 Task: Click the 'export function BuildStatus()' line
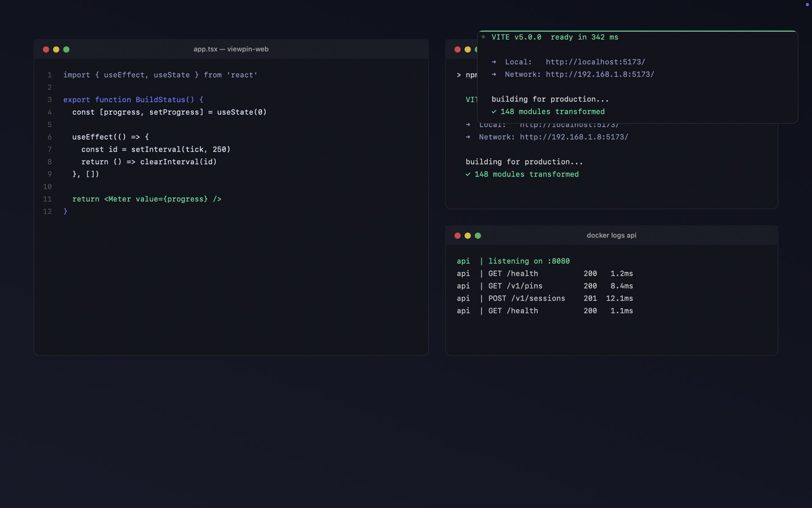click(x=133, y=100)
